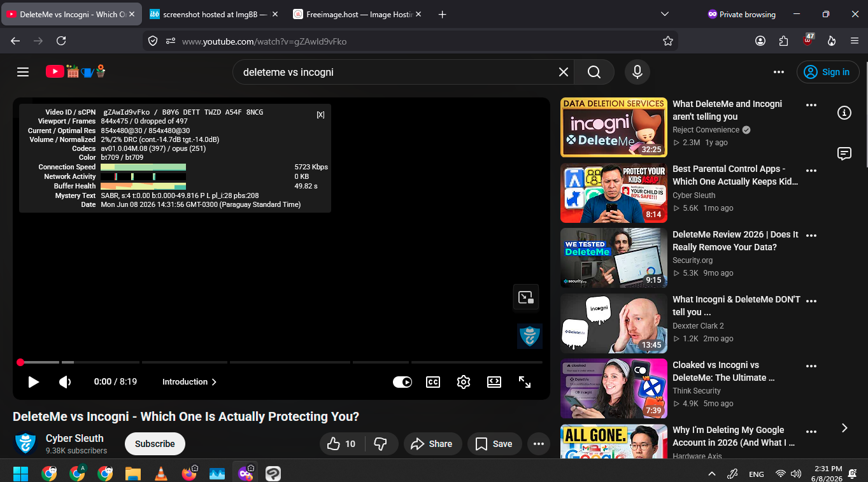Open the Cyber Sleuth channel avatar
868x482 pixels.
coord(25,444)
